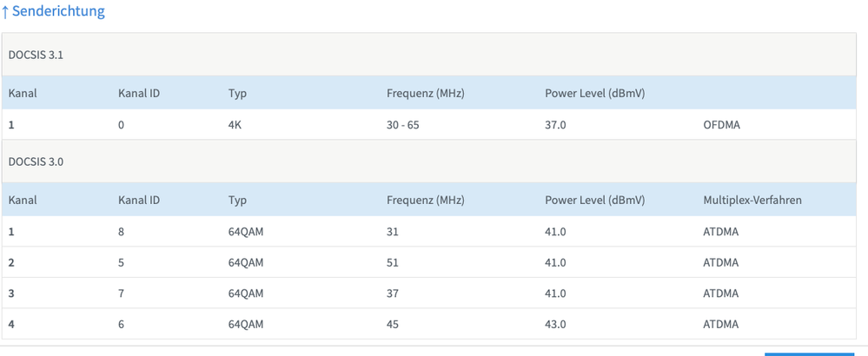Select the Kanal ID 6 cell
The image size is (868, 356).
click(122, 324)
